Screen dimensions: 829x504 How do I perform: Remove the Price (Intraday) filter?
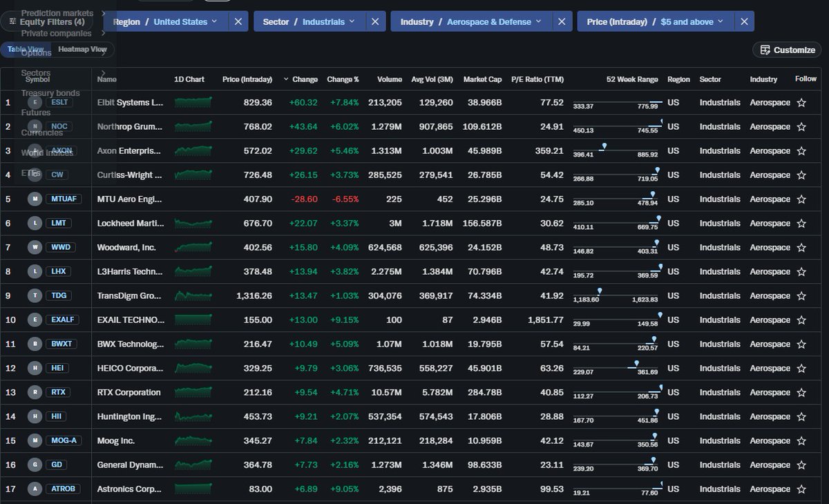pos(743,21)
